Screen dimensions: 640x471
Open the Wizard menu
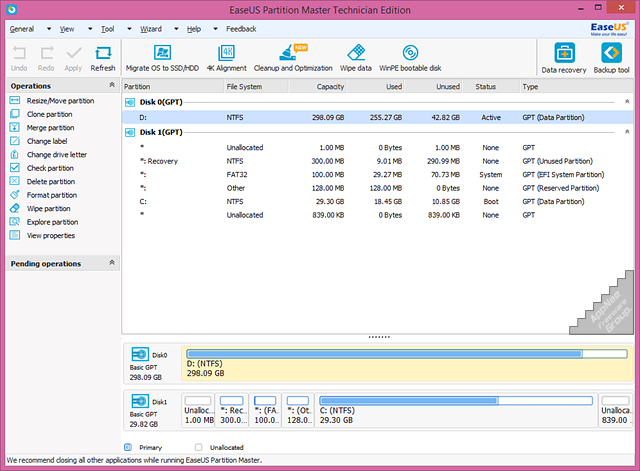coord(151,29)
